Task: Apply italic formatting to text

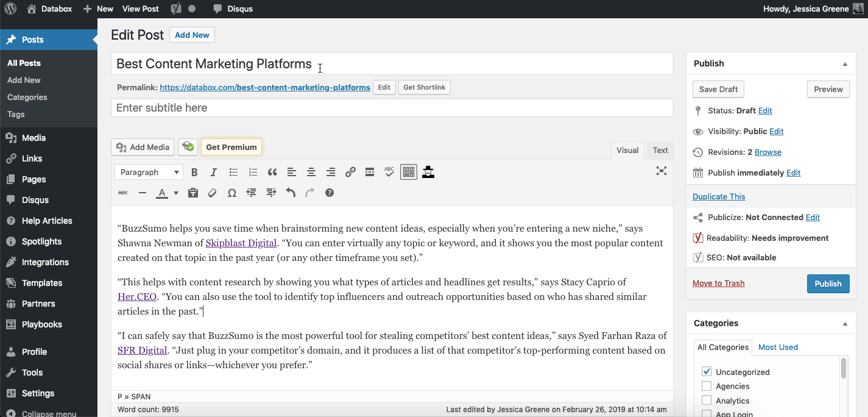Action: point(214,173)
